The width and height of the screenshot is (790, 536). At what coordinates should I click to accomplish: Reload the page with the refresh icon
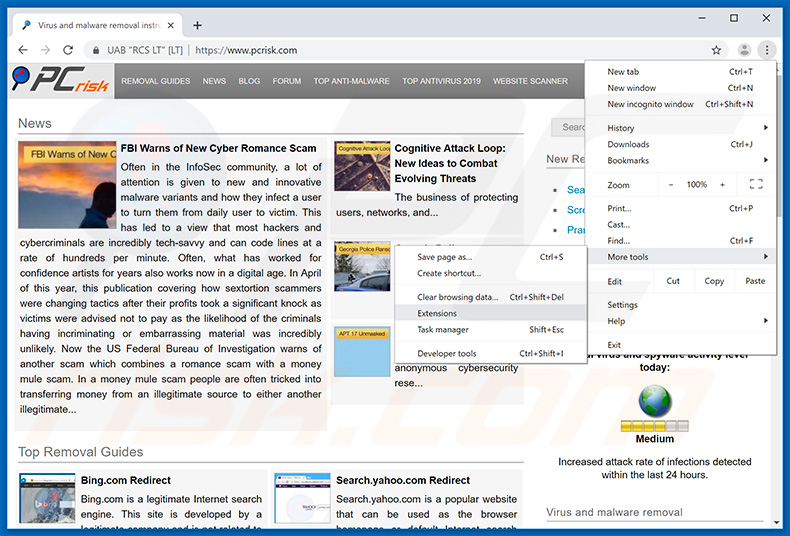click(68, 50)
